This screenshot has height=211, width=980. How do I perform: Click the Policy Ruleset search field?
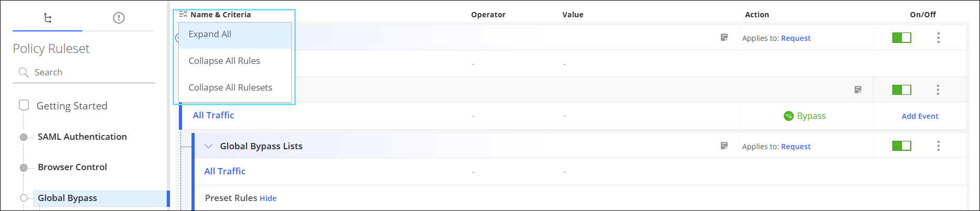point(89,72)
